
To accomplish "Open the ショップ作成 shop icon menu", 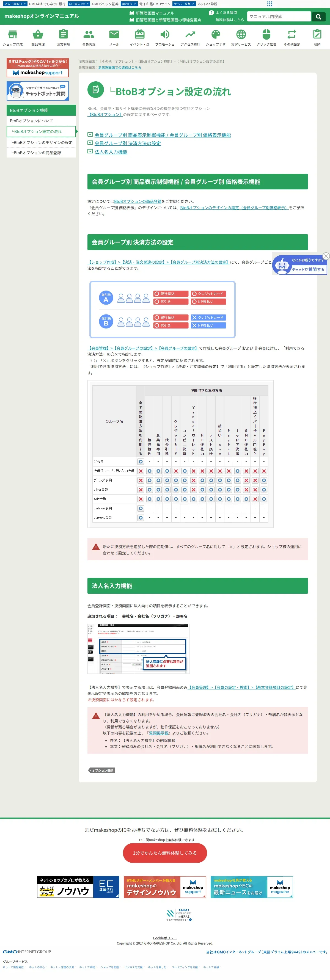I will tap(13, 37).
